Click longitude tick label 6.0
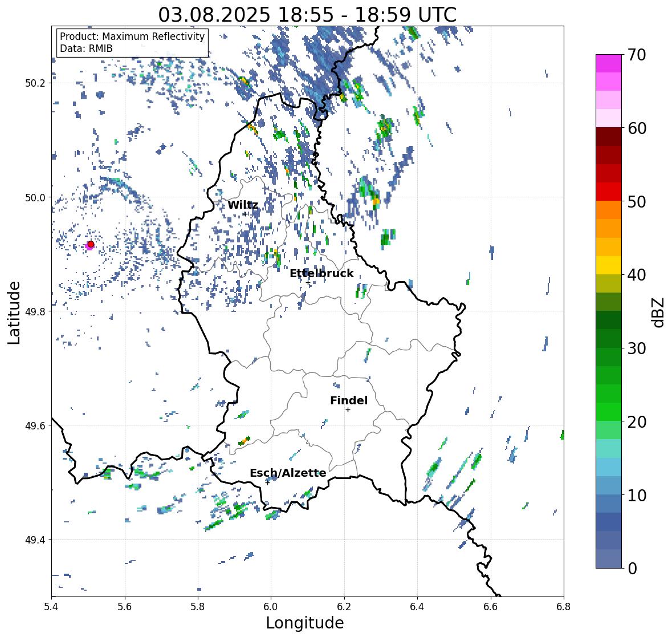Viewport: 672px width, 637px height. tap(271, 606)
